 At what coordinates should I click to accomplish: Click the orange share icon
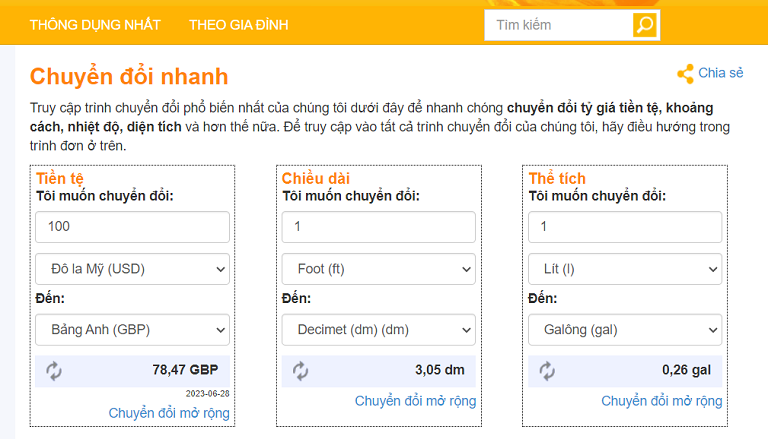coord(685,74)
